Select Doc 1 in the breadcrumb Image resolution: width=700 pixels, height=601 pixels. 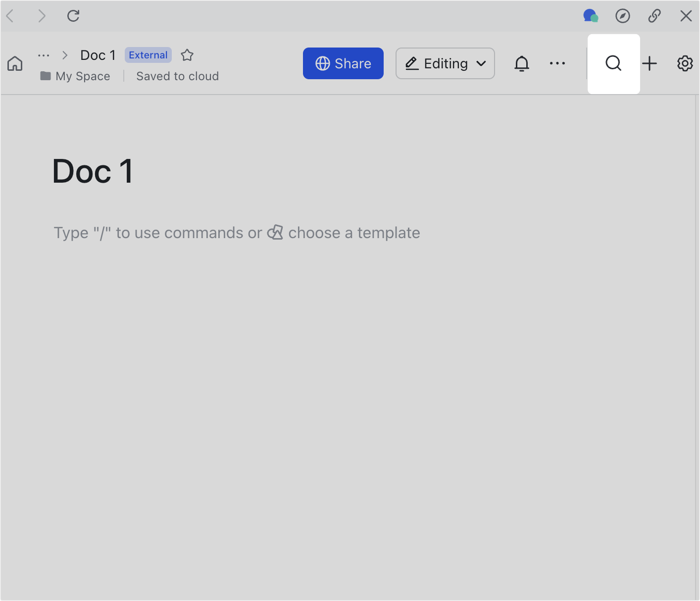(98, 55)
